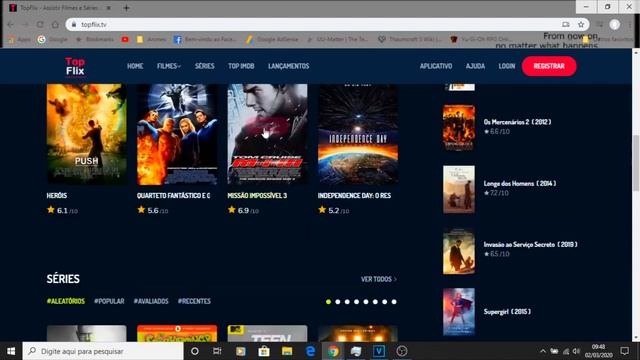Click the INDEPENDENCE DAY title link
The height and width of the screenshot is (360, 640).
point(354,196)
